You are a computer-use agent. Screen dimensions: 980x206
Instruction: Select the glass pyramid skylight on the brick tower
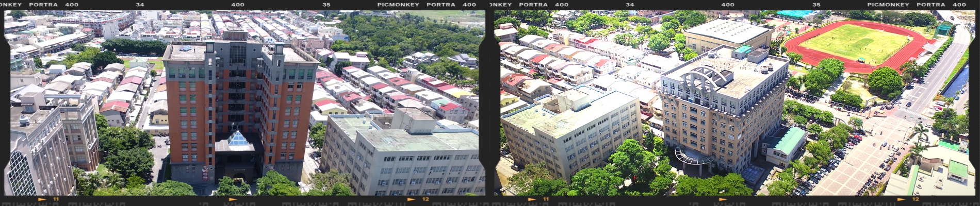click(x=236, y=139)
